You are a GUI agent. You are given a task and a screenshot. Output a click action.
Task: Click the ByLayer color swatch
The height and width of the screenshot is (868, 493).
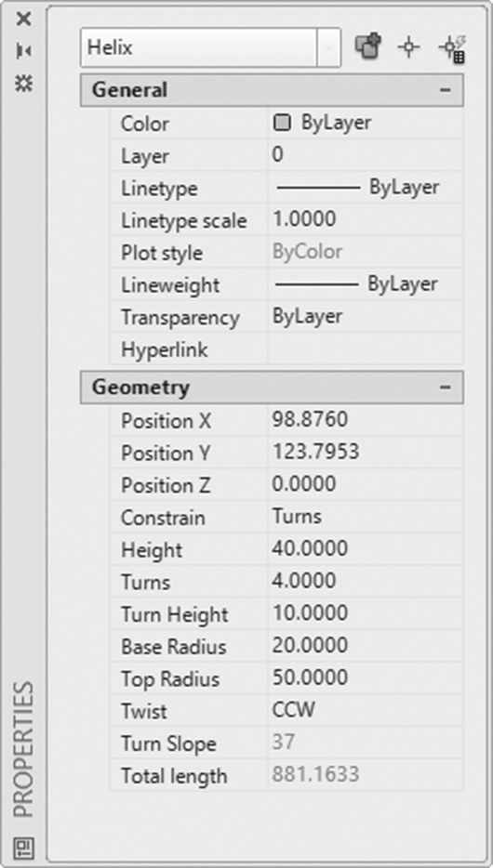[x=282, y=123]
